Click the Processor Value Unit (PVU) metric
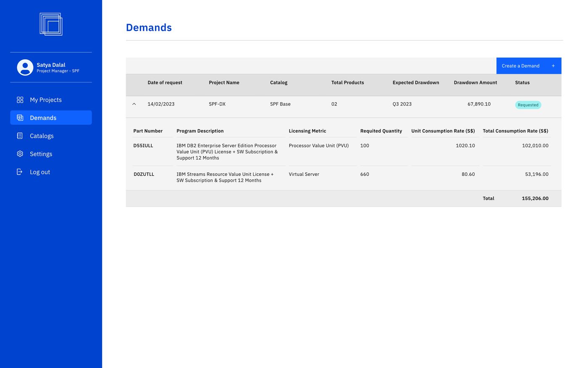This screenshot has height=368, width=588. pos(319,146)
